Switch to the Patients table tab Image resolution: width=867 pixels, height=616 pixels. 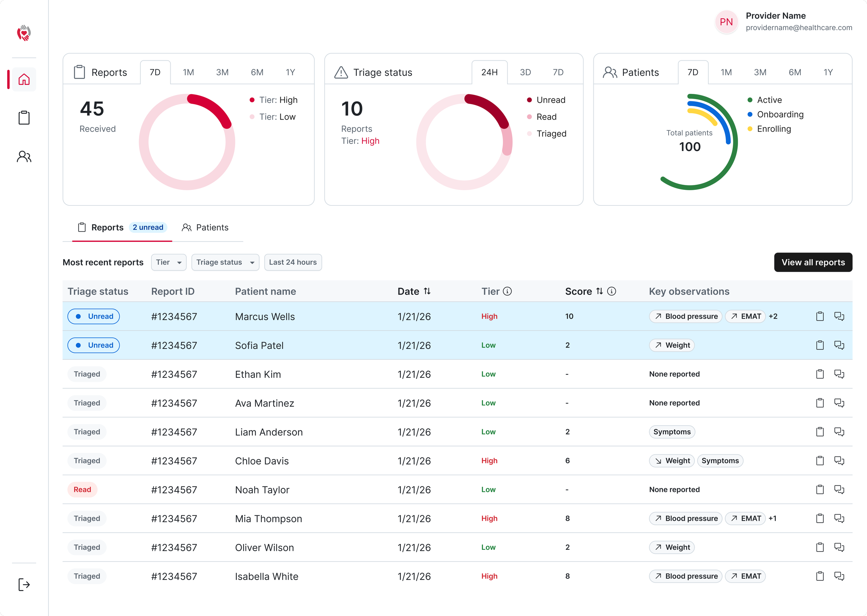pyautogui.click(x=205, y=228)
